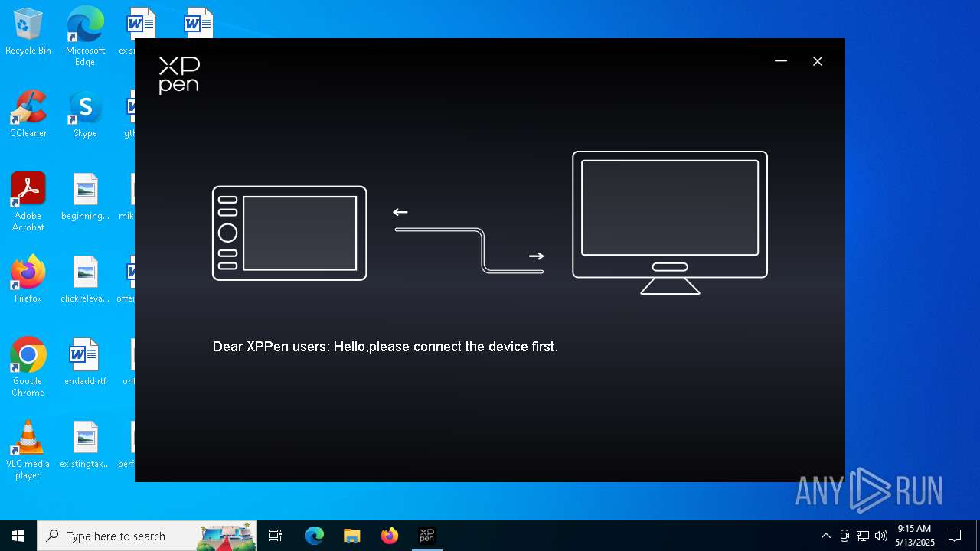Open the Windows Start menu
This screenshot has width=980, height=551.
(x=18, y=536)
